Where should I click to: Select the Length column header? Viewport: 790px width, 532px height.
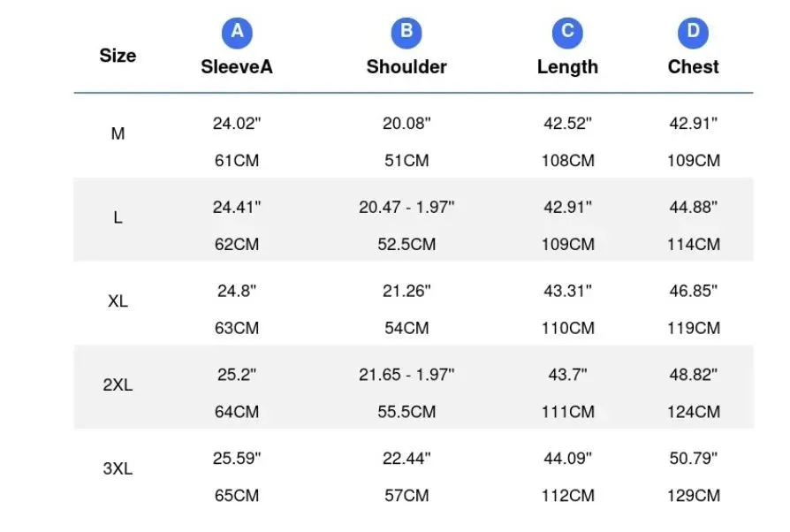point(567,67)
